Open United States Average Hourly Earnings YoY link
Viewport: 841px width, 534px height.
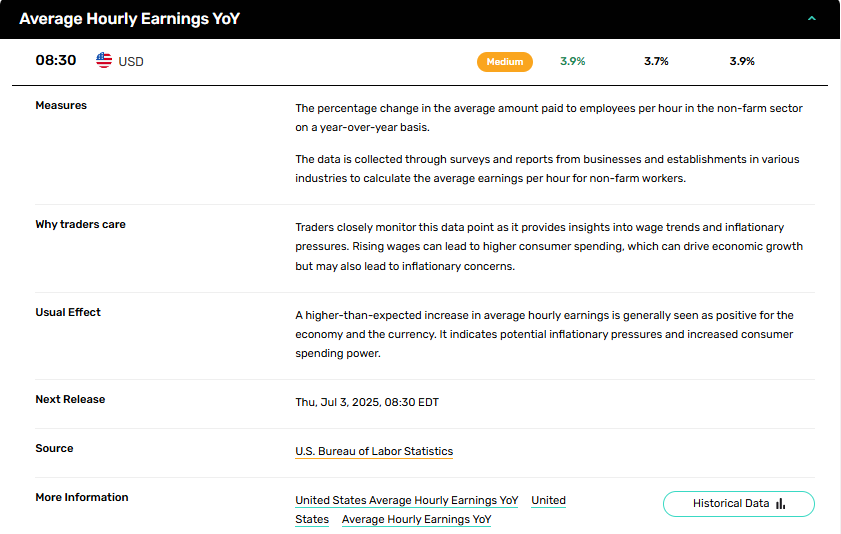click(x=407, y=500)
